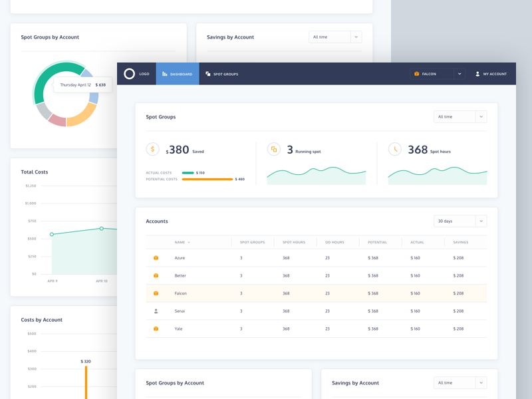This screenshot has width=532, height=399.
Task: Sort accounts by NAME column arrow
Action: coord(189,242)
